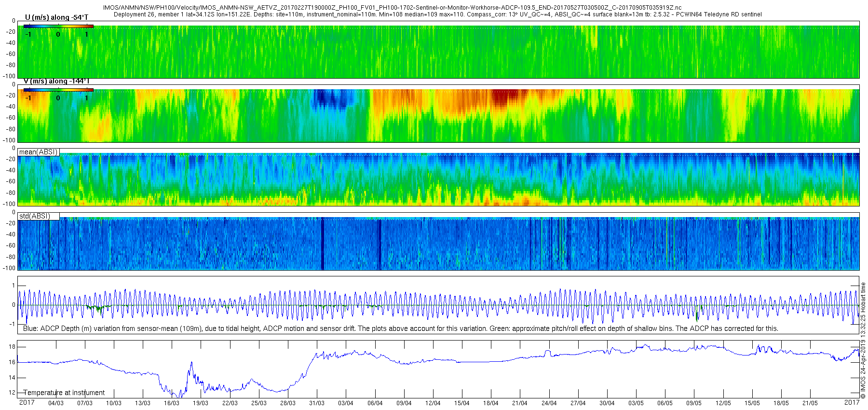Click the '15/04' date tick label
Image resolution: width=868 pixels, height=410 pixels.
pos(462,403)
